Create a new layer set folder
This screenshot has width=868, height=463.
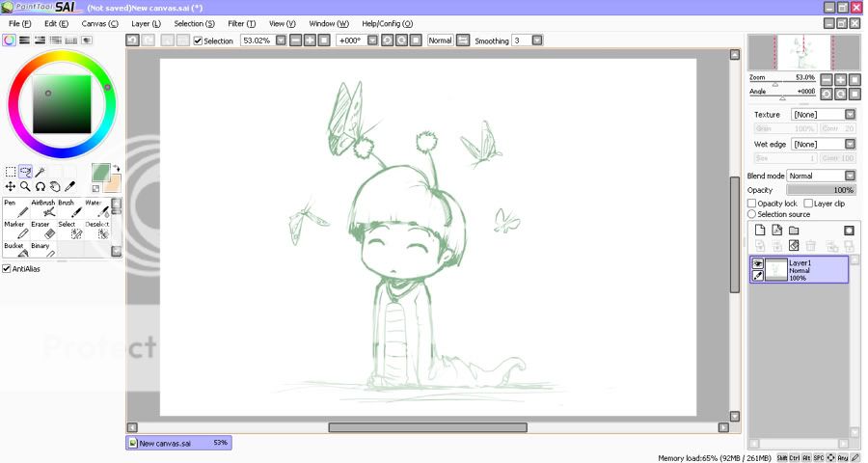pos(794,231)
